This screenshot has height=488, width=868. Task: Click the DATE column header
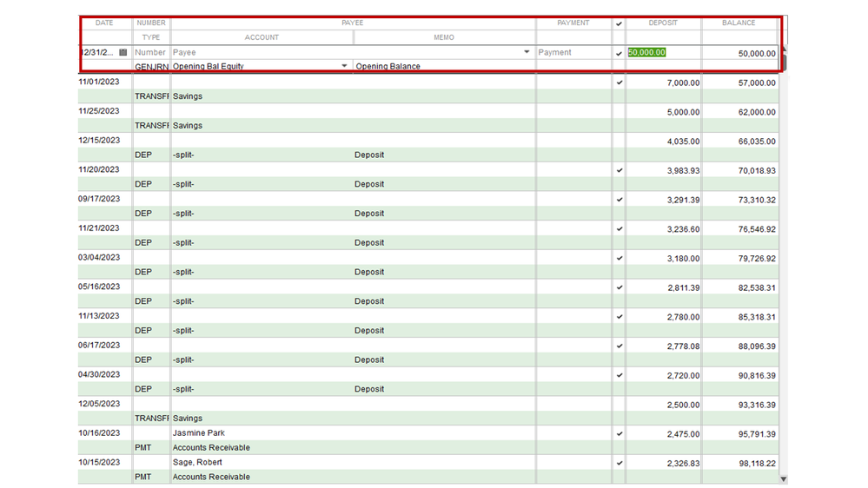[104, 23]
